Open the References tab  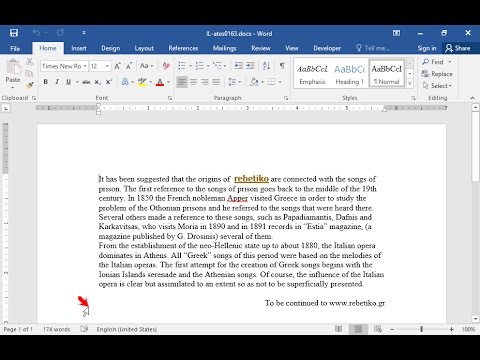(x=183, y=48)
